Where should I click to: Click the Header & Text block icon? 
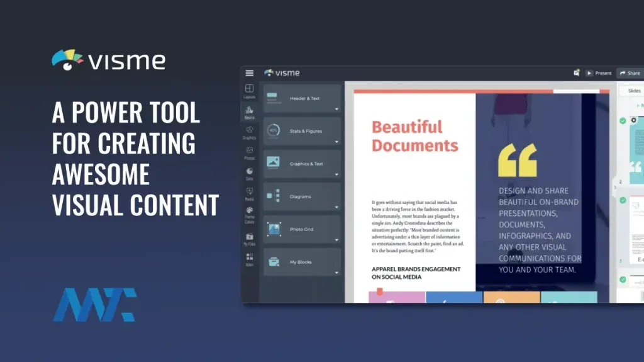click(273, 98)
